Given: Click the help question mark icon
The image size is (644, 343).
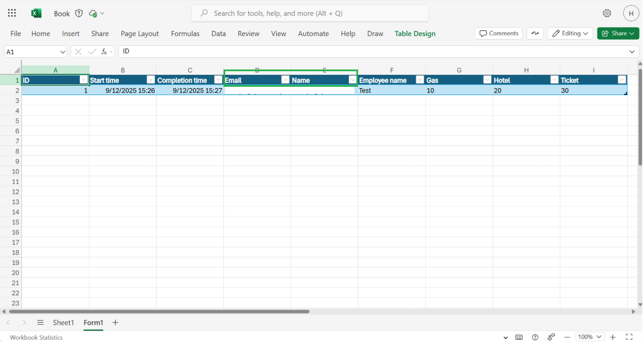Looking at the screenshot, I should (535, 337).
